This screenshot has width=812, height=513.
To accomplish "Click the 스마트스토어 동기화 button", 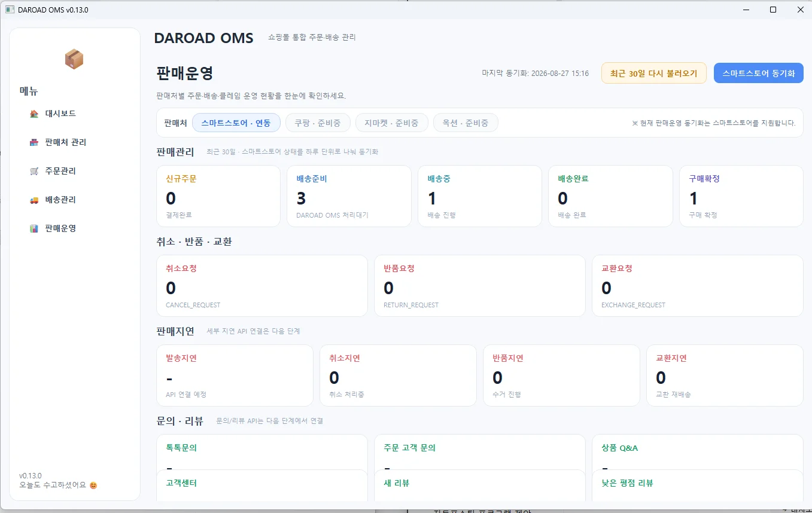I will (x=759, y=73).
